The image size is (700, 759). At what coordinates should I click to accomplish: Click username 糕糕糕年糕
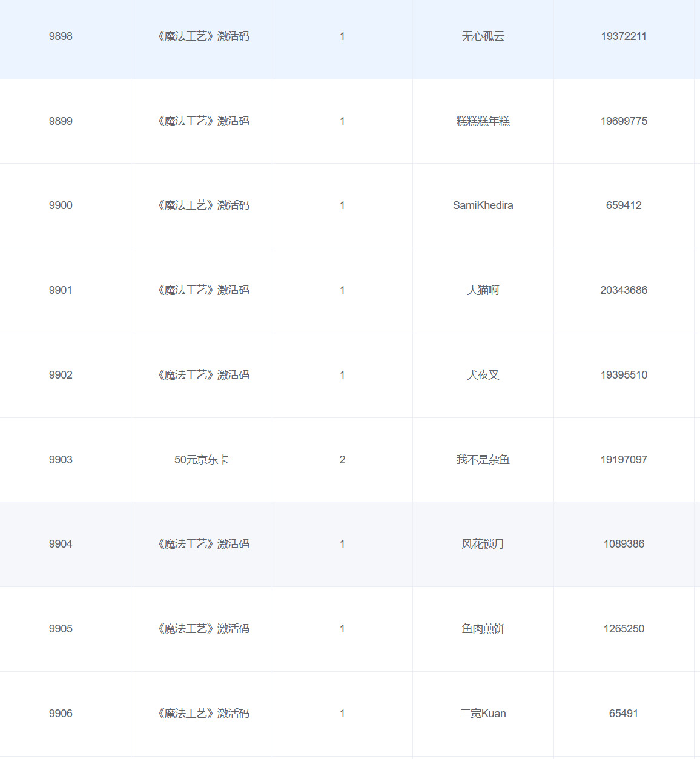click(483, 121)
